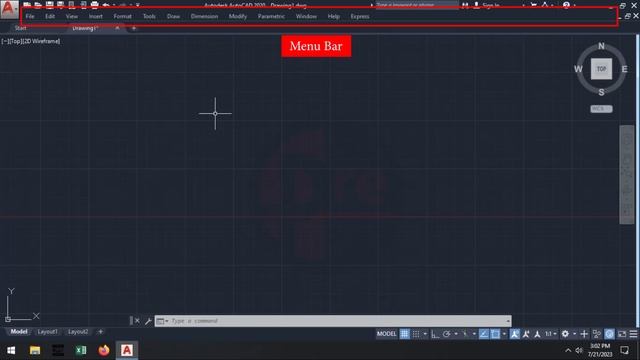Switch to the Model layout tab
The height and width of the screenshot is (360, 640).
pyautogui.click(x=19, y=332)
